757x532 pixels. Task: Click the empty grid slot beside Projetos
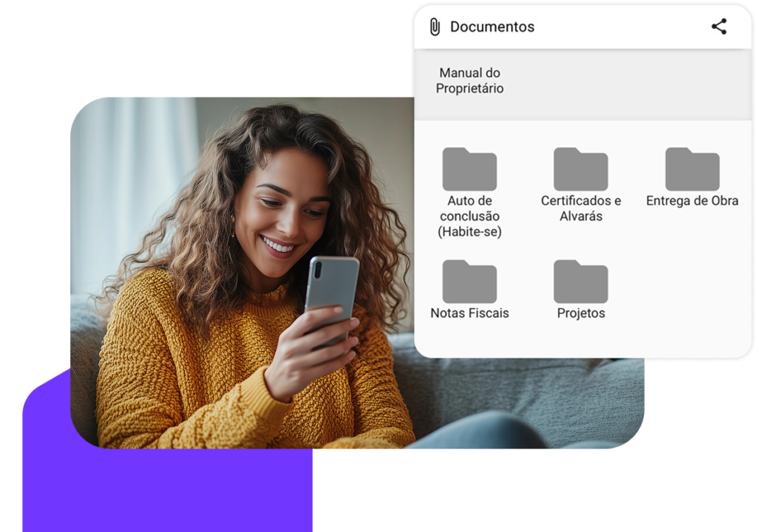[x=692, y=290]
